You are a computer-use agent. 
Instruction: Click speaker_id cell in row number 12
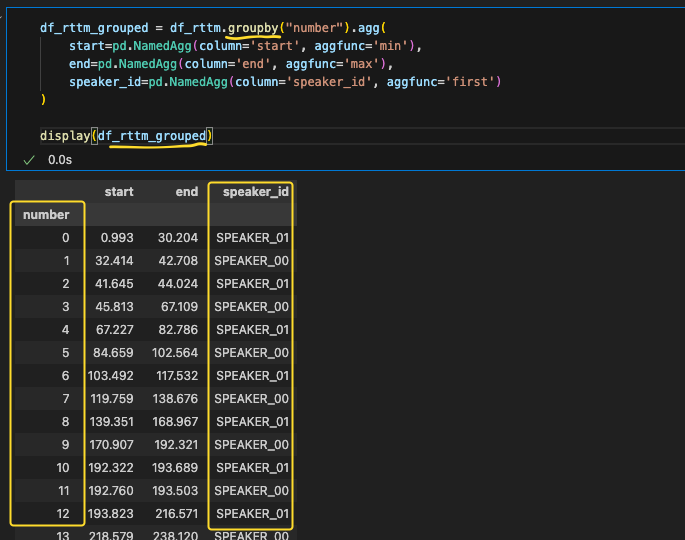253,514
